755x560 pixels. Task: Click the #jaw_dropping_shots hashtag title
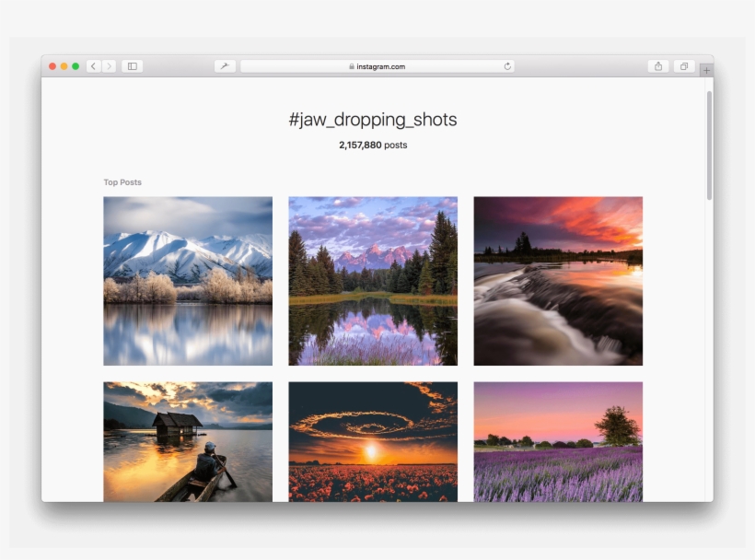point(372,120)
